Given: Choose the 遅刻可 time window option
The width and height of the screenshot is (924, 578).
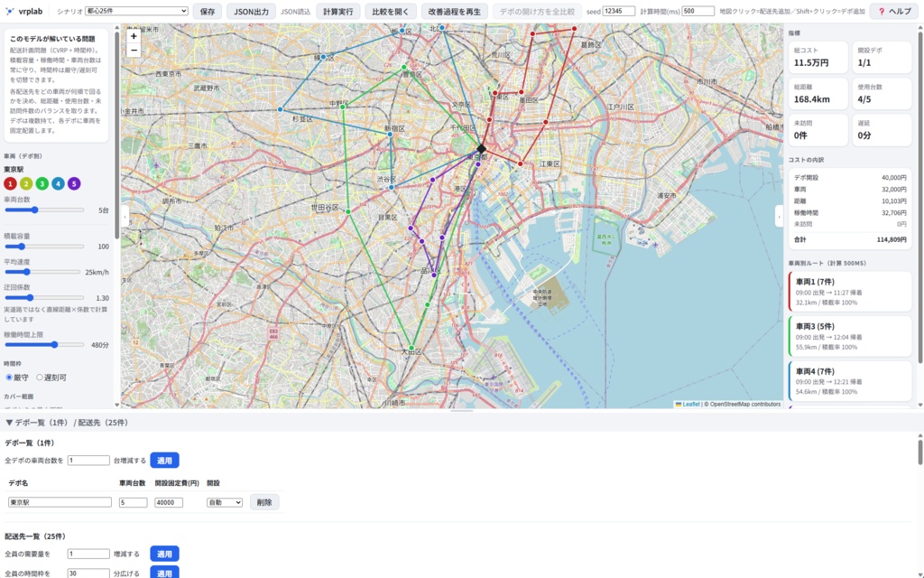Looking at the screenshot, I should click(40, 378).
